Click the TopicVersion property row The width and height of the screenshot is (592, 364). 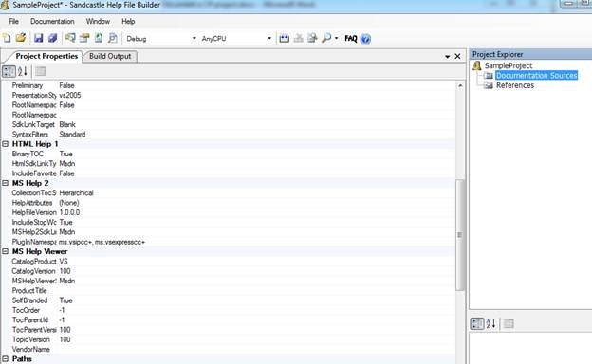tap(228, 339)
